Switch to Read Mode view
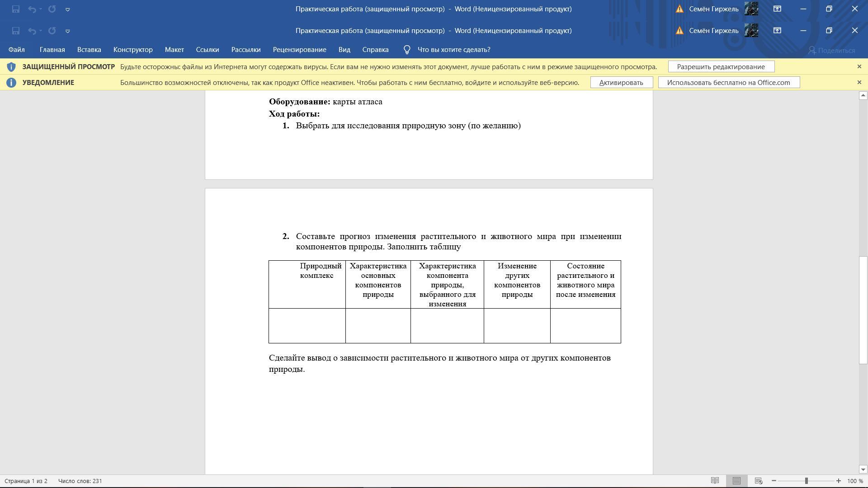This screenshot has height=488, width=868. pyautogui.click(x=715, y=481)
